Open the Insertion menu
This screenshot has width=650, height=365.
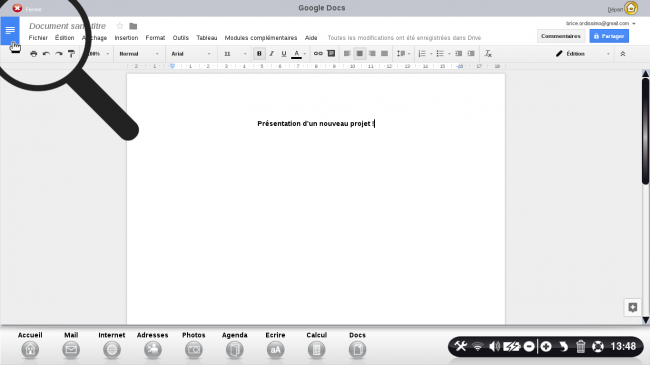(126, 38)
